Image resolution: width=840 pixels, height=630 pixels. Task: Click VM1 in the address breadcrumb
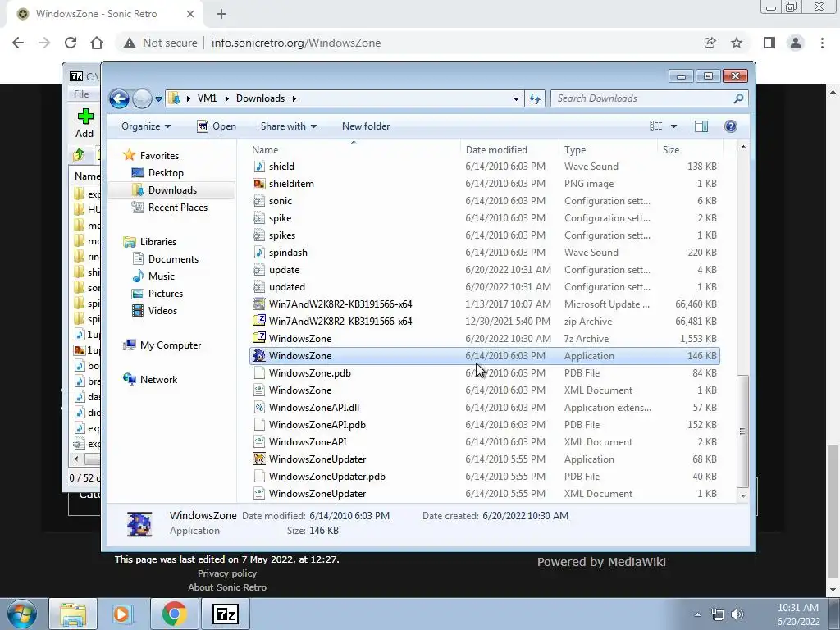pyautogui.click(x=207, y=98)
